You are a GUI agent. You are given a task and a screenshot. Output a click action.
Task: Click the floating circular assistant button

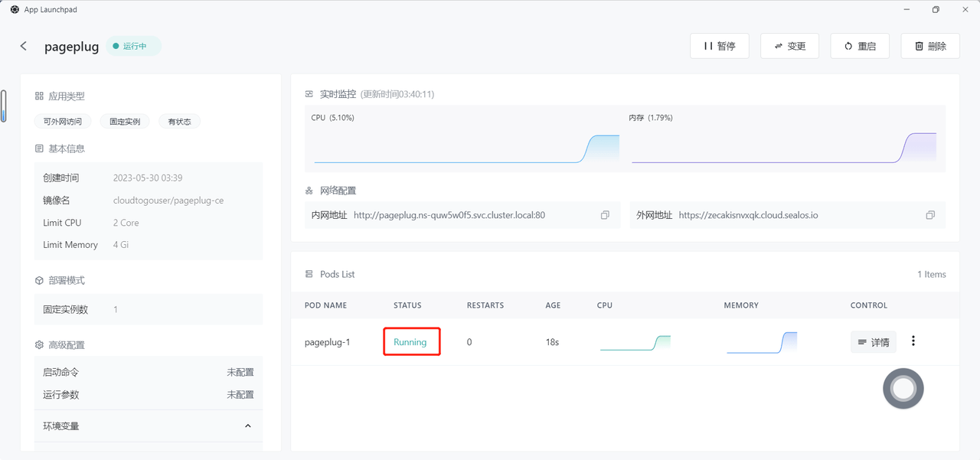pos(903,389)
